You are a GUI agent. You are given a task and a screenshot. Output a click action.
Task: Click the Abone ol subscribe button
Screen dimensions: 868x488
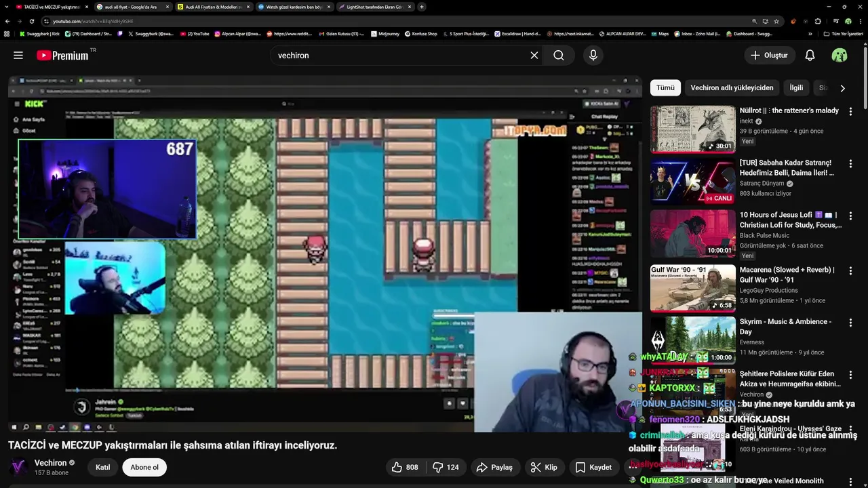pos(144,467)
